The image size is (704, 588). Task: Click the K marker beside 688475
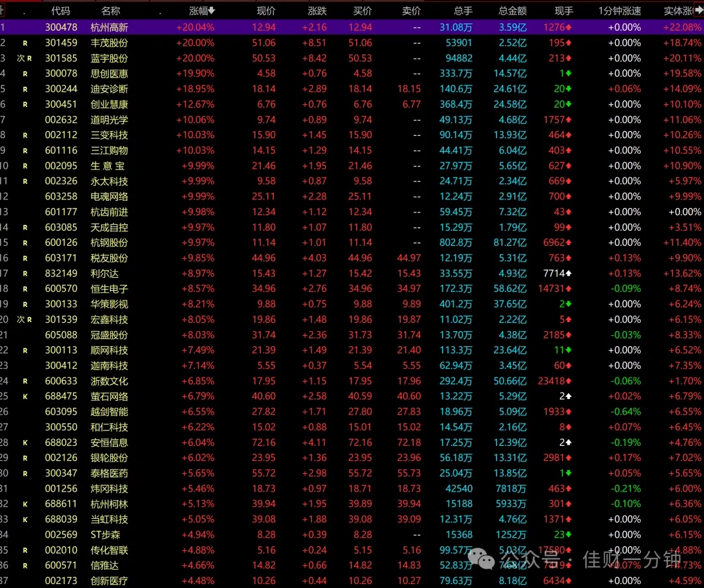[25, 397]
